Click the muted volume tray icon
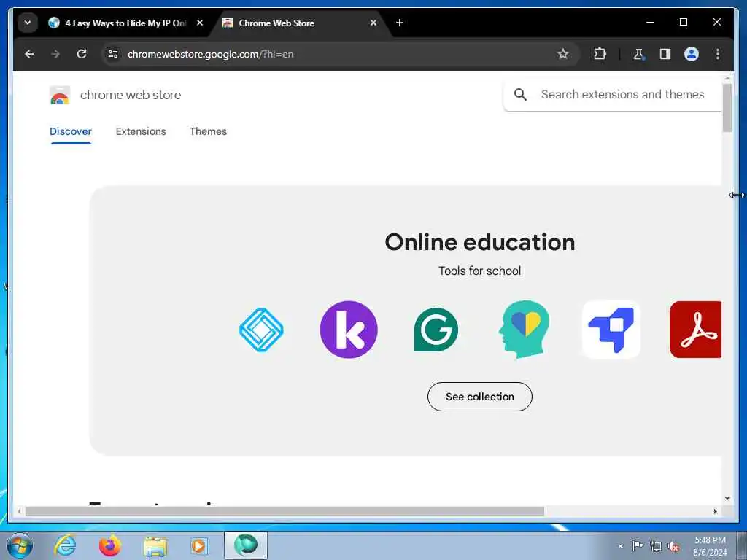Screen dimensions: 747x560 (x=673, y=547)
